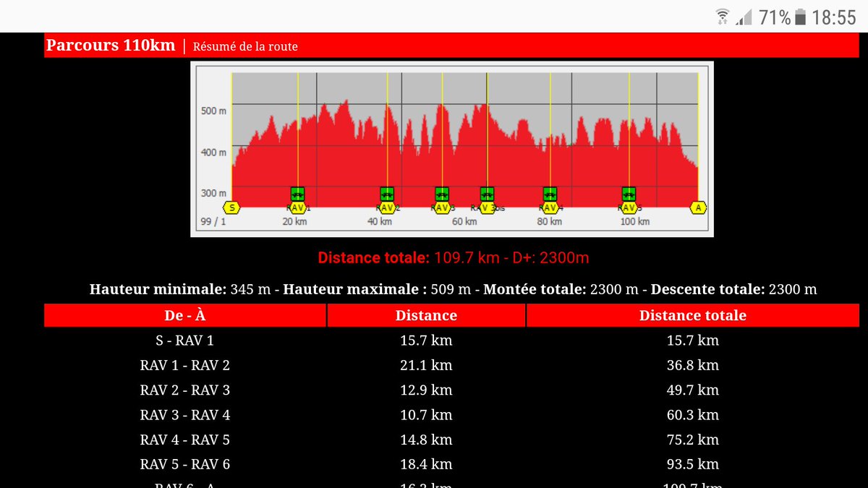
Task: Tap the battery icon in status bar
Action: [x=800, y=17]
